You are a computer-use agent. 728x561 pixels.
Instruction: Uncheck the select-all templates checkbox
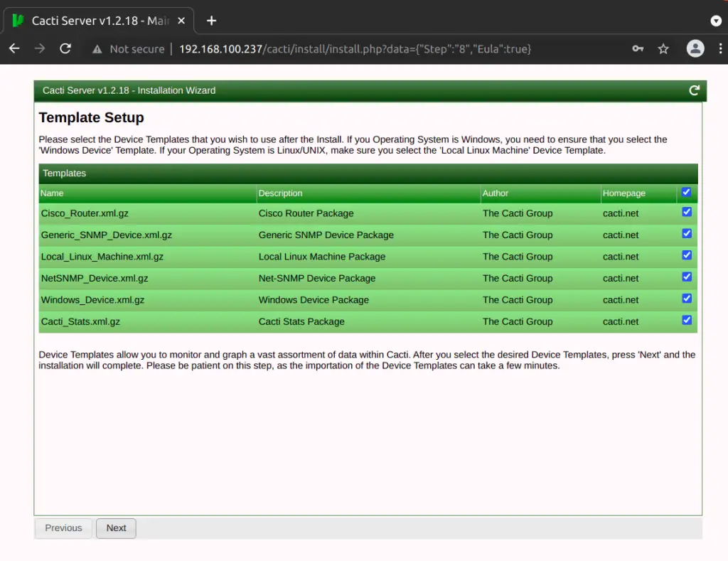pos(686,191)
